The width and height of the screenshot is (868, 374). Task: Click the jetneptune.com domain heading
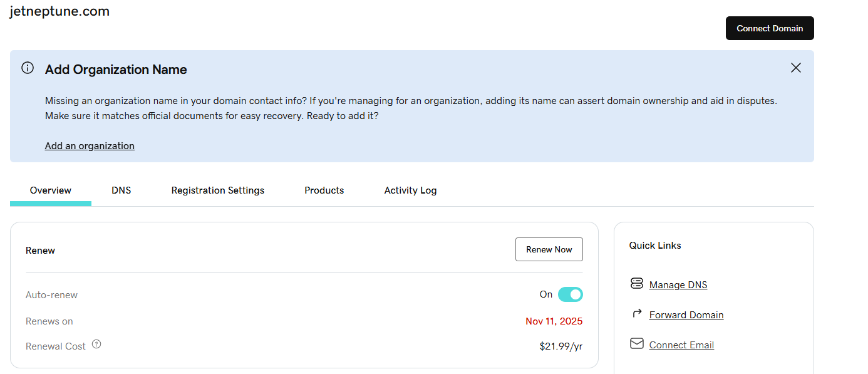coord(59,11)
